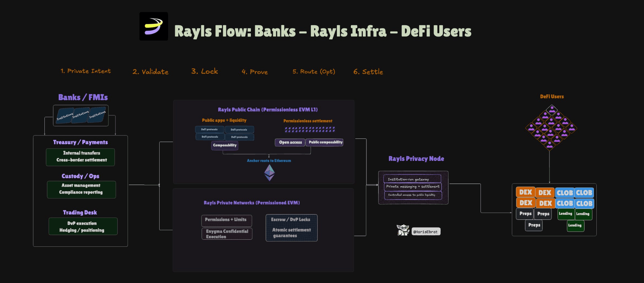Screen dimensions: 644x283
Task: Click the 'Hedging / positioning' line
Action: [82, 230]
